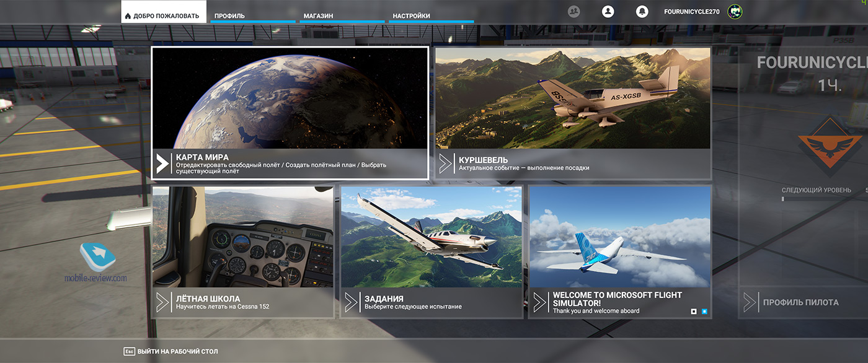Click the Научитесь летать на Cessna 152 text
868x363 pixels.
click(x=223, y=307)
